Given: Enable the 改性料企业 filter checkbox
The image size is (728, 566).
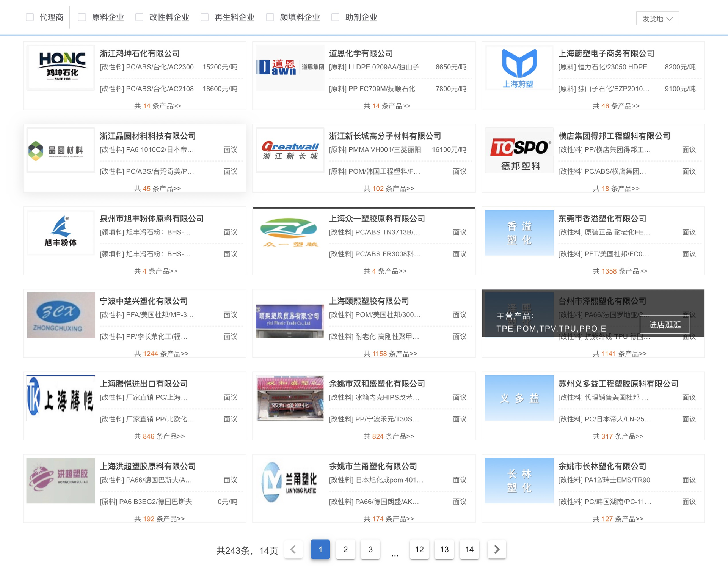Looking at the screenshot, I should 140,17.
